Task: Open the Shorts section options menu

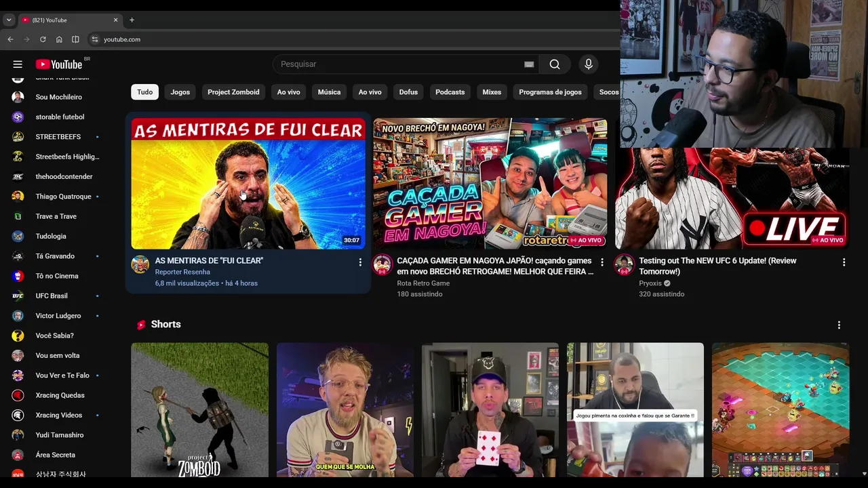Action: click(x=839, y=325)
